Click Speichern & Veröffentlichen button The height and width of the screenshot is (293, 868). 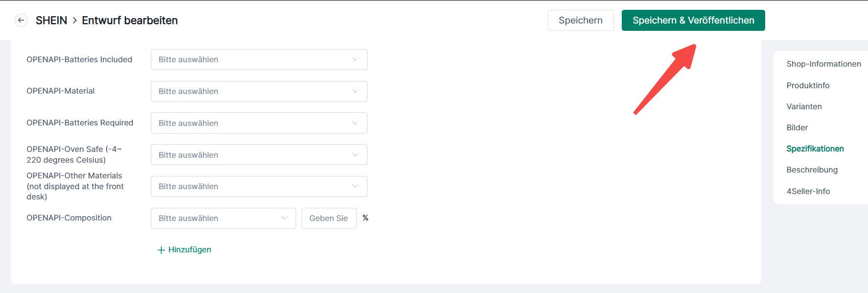coord(693,21)
